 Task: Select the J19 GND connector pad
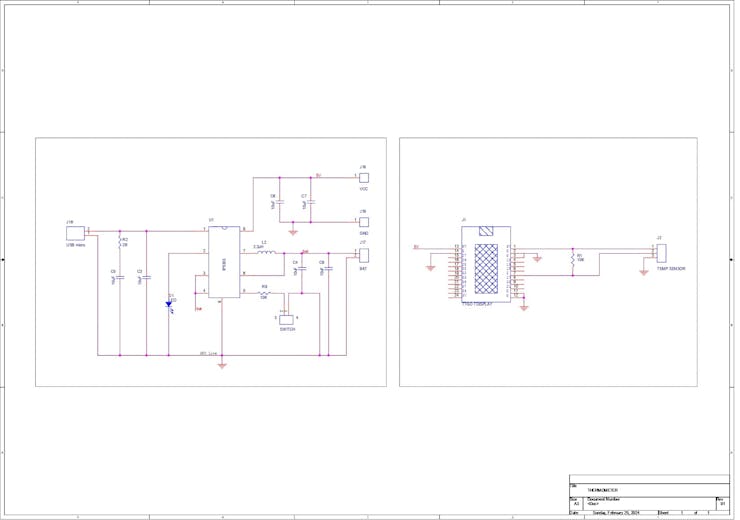[363, 222]
